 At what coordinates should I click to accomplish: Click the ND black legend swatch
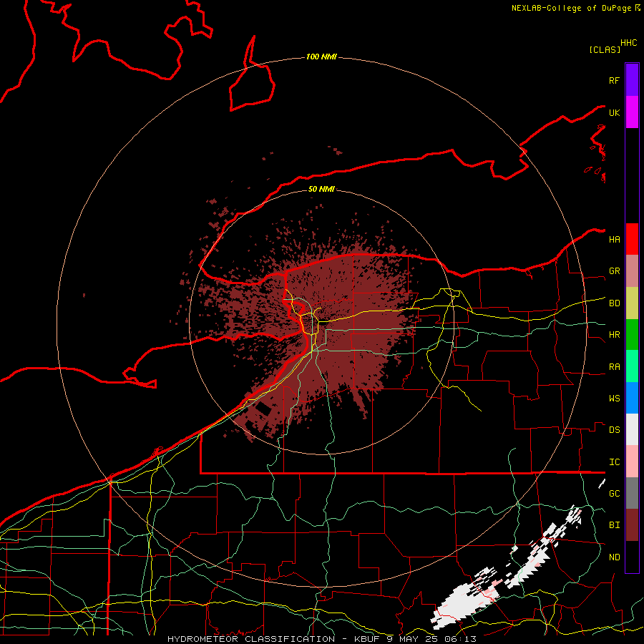point(632,557)
